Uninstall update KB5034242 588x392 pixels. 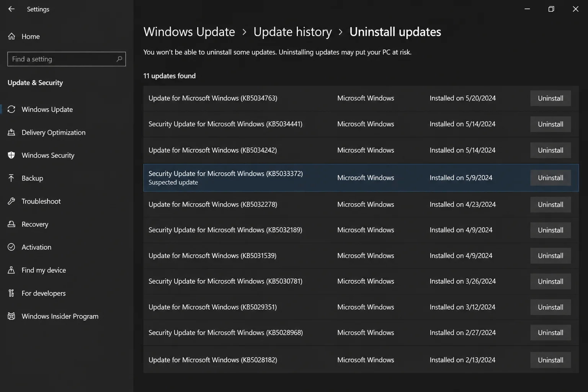(550, 150)
